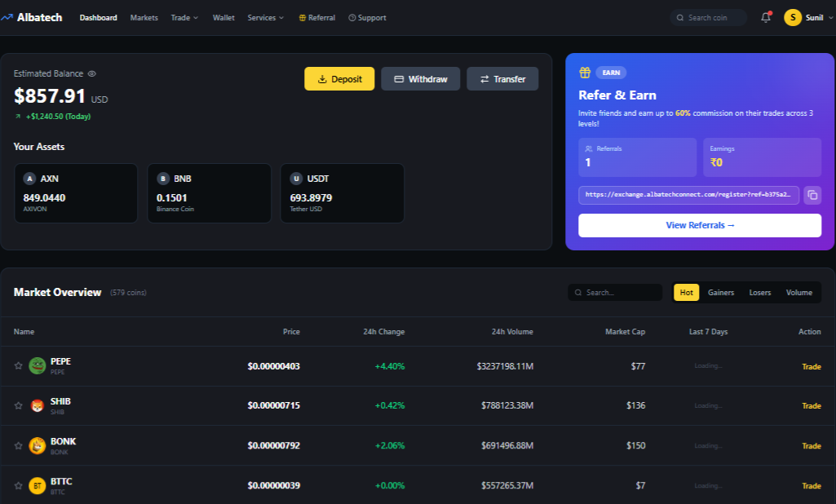Click the Transfer button
This screenshot has height=504, width=836.
(502, 79)
